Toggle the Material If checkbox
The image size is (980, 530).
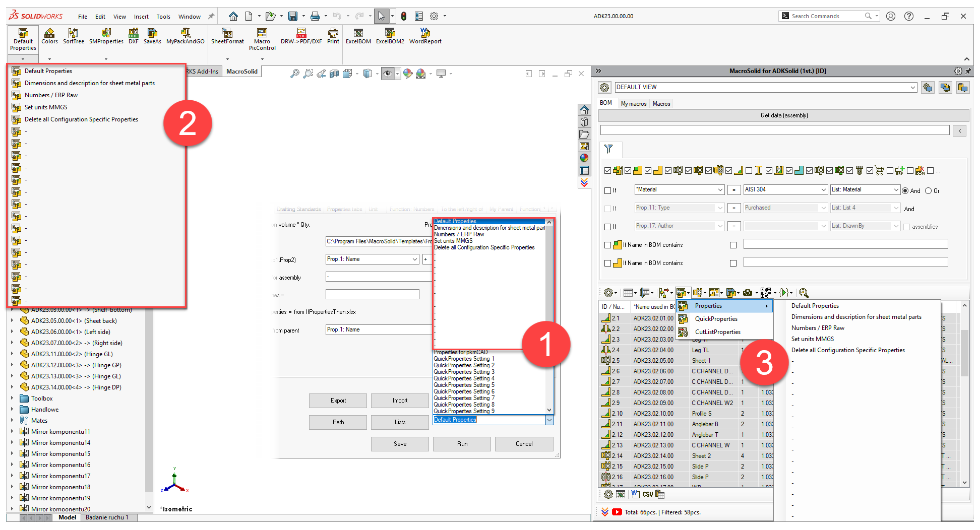tap(607, 190)
